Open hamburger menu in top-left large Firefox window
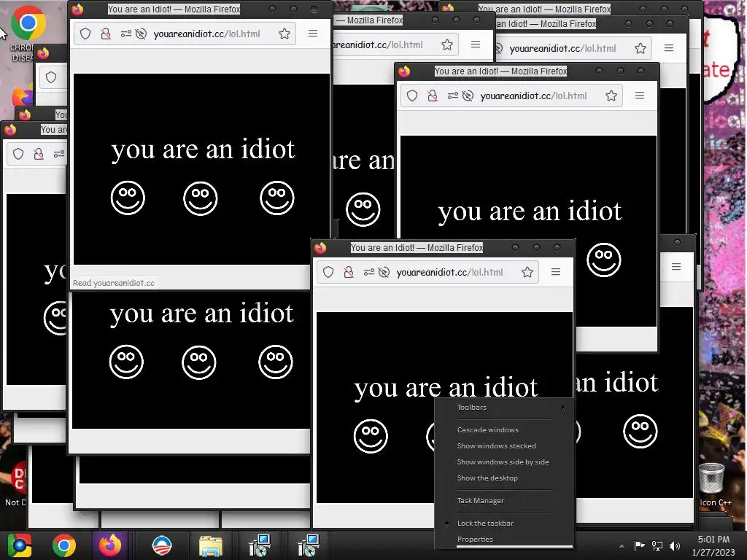 point(313,34)
